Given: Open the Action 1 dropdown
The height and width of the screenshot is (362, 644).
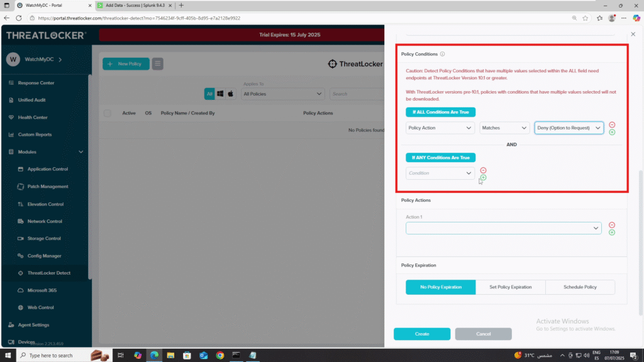Looking at the screenshot, I should pos(504,228).
